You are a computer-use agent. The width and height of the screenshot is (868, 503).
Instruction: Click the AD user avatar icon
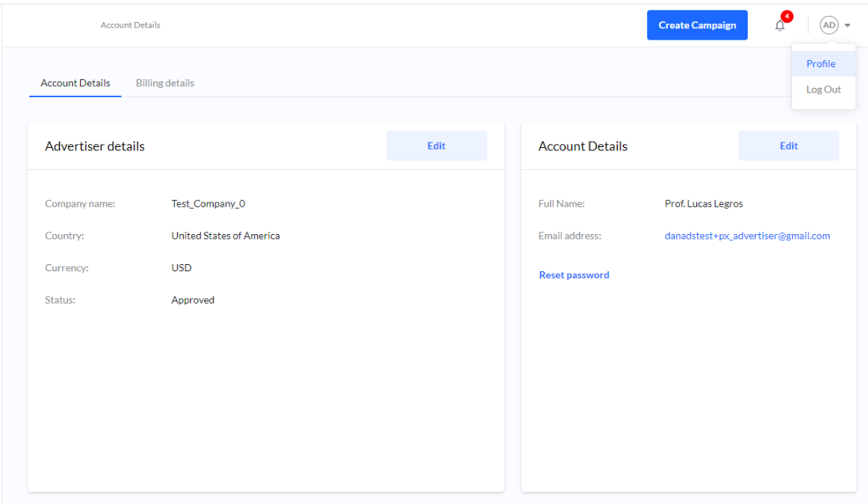coord(828,25)
